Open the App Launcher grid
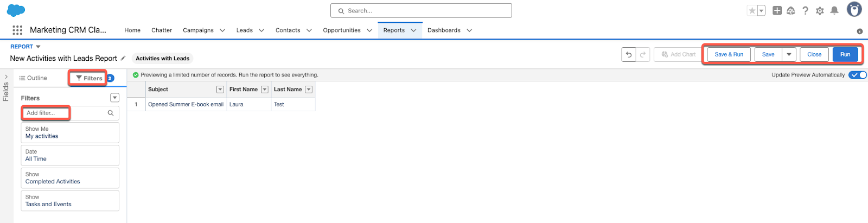The width and height of the screenshot is (868, 223). (x=17, y=30)
